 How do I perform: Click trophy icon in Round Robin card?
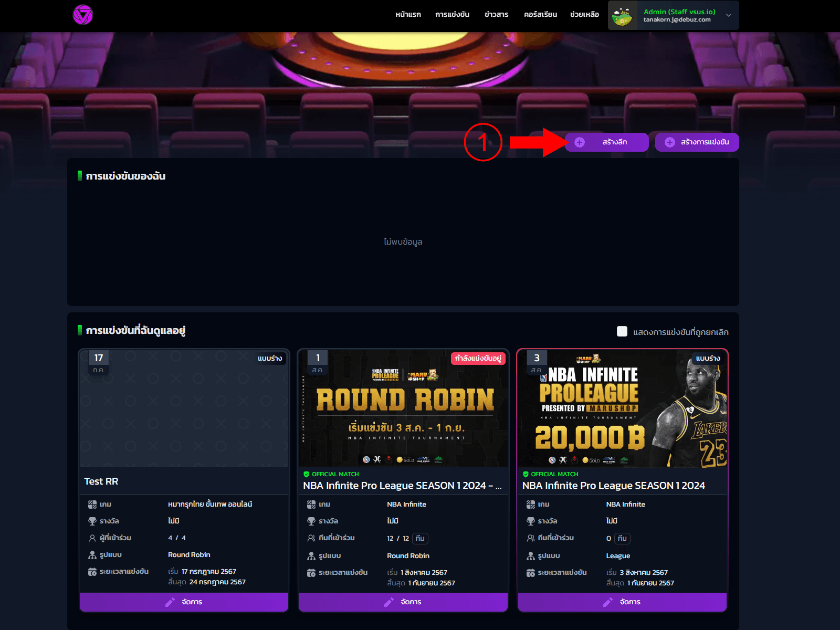[311, 521]
